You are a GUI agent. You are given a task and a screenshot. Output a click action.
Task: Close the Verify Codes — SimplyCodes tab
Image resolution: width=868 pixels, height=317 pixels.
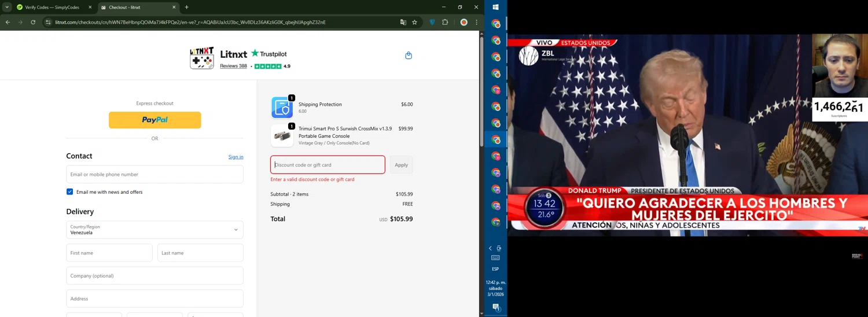[x=90, y=8]
